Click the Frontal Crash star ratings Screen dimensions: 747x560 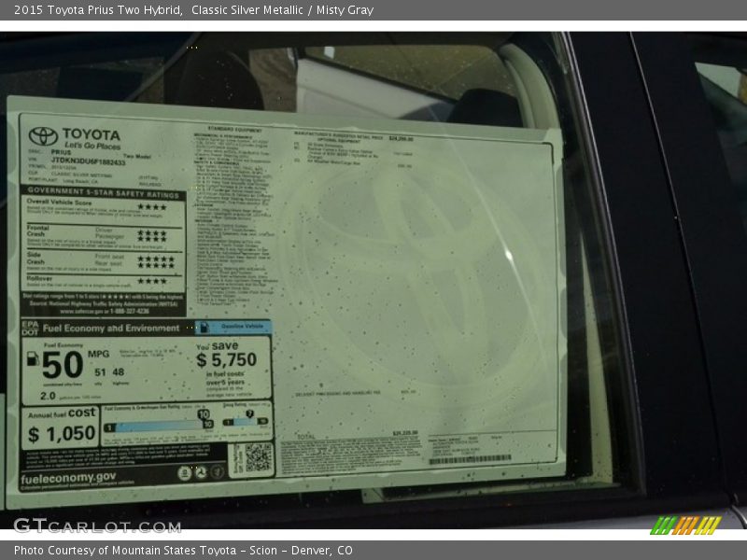(x=152, y=236)
